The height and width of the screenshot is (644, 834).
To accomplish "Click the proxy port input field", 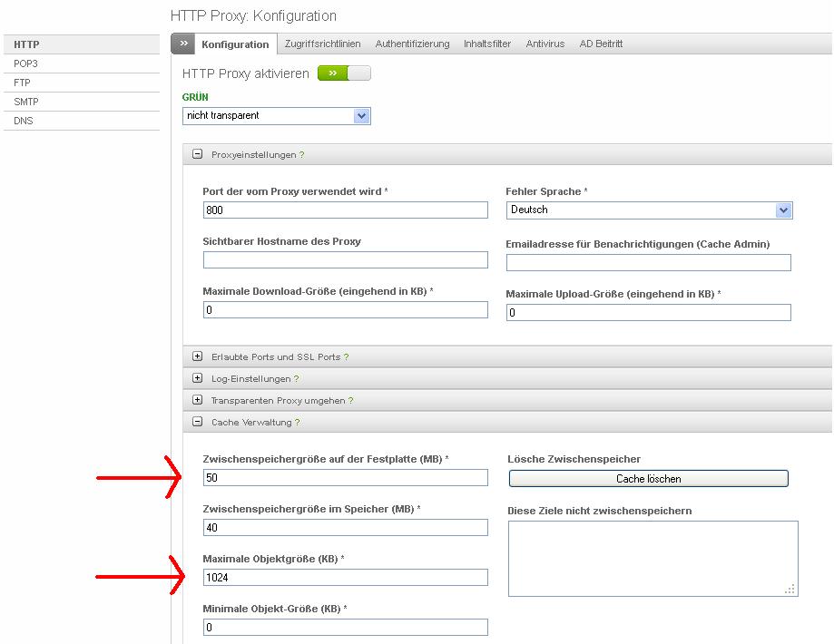I will [x=345, y=210].
